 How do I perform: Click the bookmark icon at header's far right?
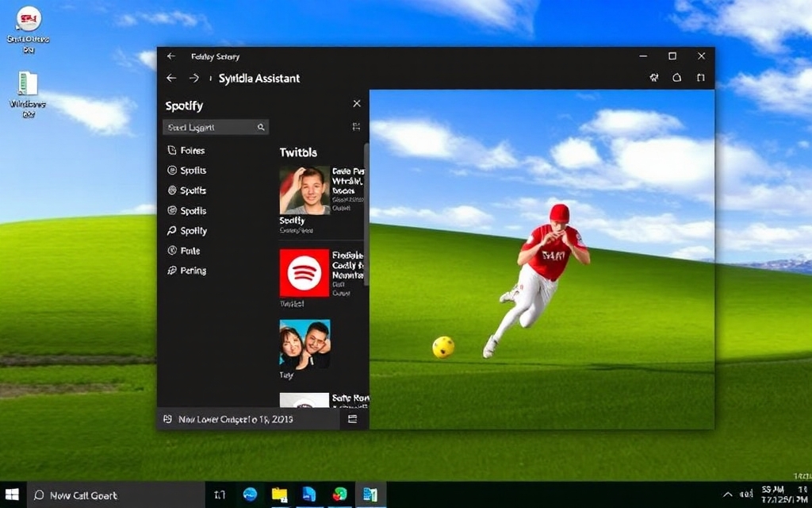[701, 78]
